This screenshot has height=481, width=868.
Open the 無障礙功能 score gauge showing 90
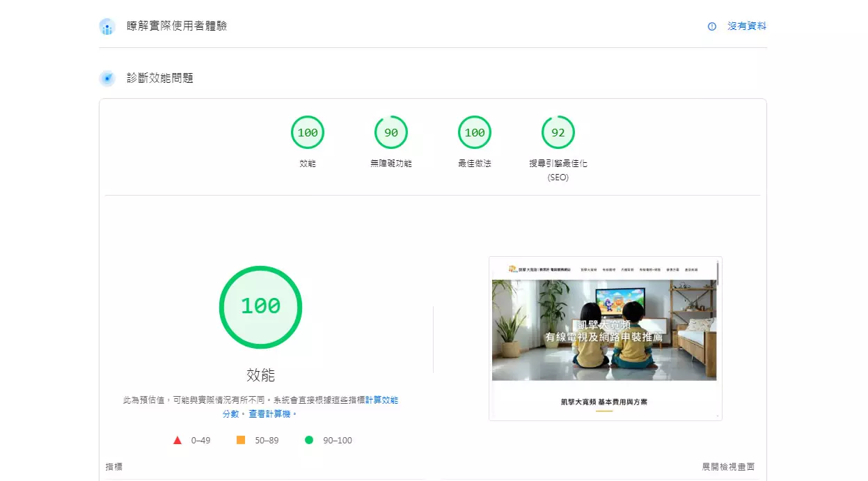390,132
